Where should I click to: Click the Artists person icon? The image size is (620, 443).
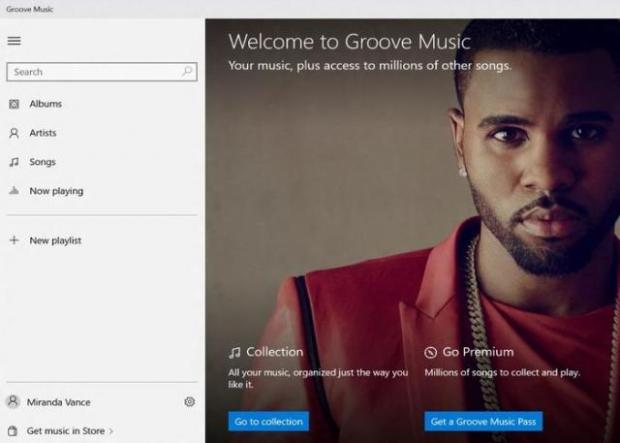tap(14, 133)
